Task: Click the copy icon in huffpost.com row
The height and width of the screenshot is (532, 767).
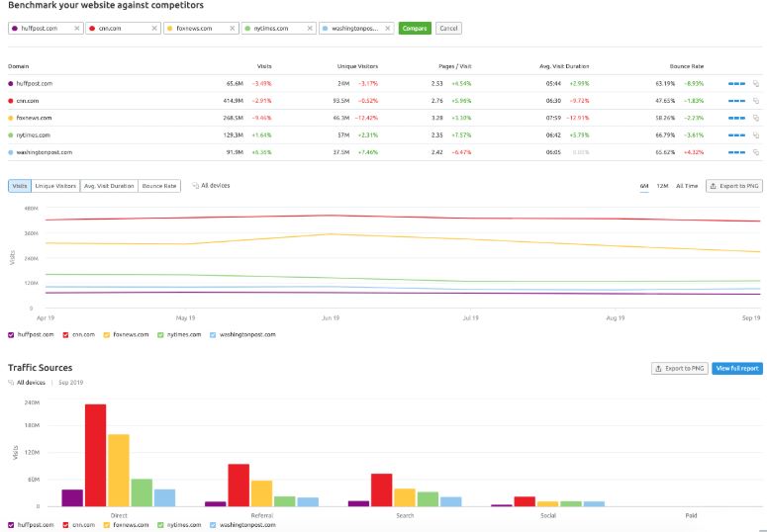Action: [x=756, y=84]
